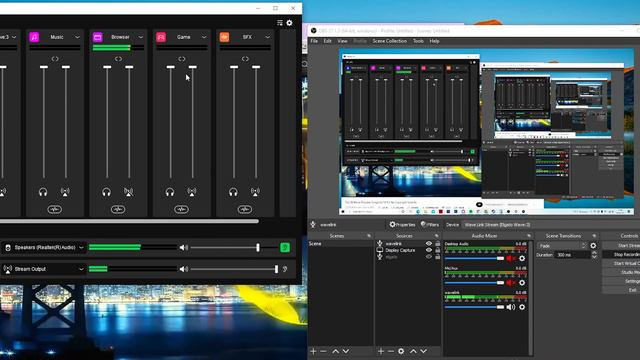This screenshot has width=640, height=360.
Task: Click the ear icon on Stream Output row
Action: [x=285, y=269]
